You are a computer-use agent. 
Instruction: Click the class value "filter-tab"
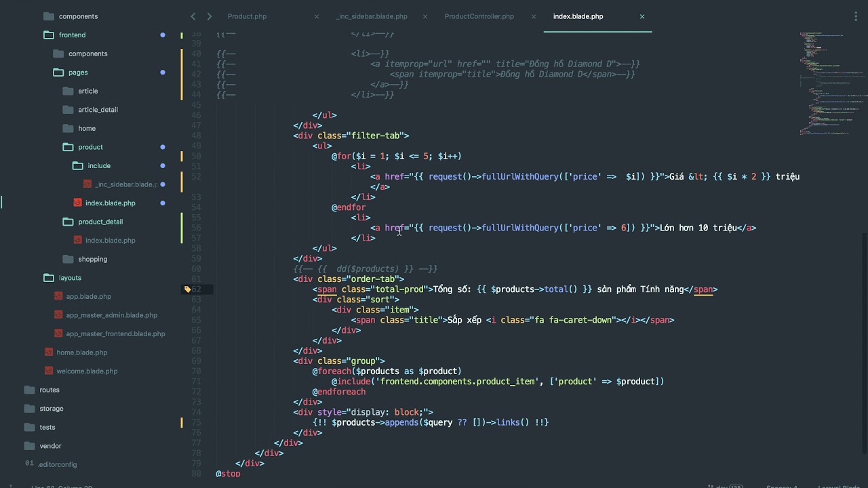click(x=377, y=136)
